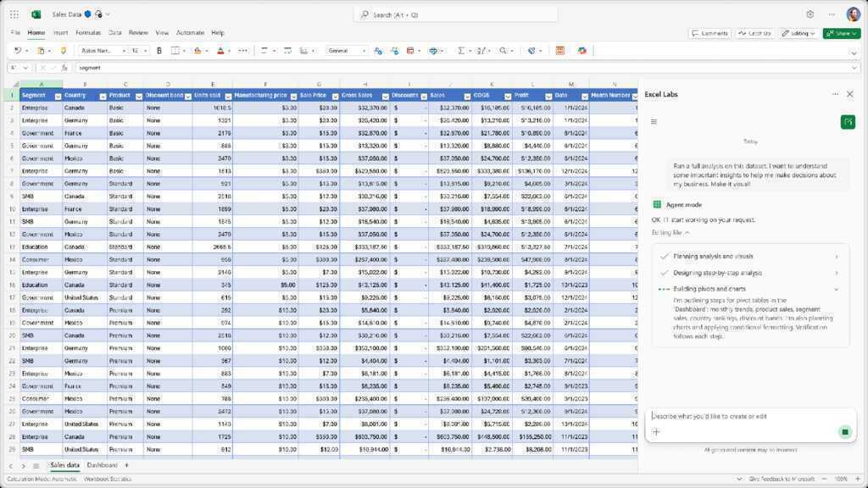
Task: Collapse the Building pivots and charts step
Action: pyautogui.click(x=837, y=289)
